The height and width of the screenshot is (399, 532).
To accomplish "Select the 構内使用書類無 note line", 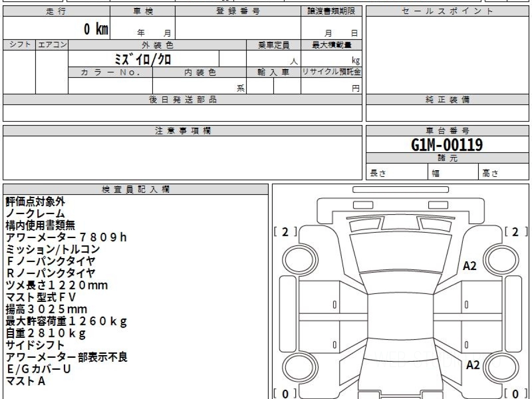I will [40, 226].
